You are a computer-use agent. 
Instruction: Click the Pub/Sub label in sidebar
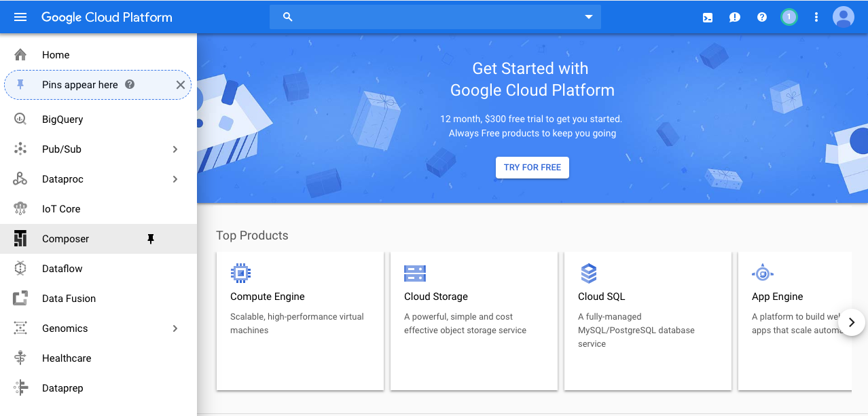(62, 149)
